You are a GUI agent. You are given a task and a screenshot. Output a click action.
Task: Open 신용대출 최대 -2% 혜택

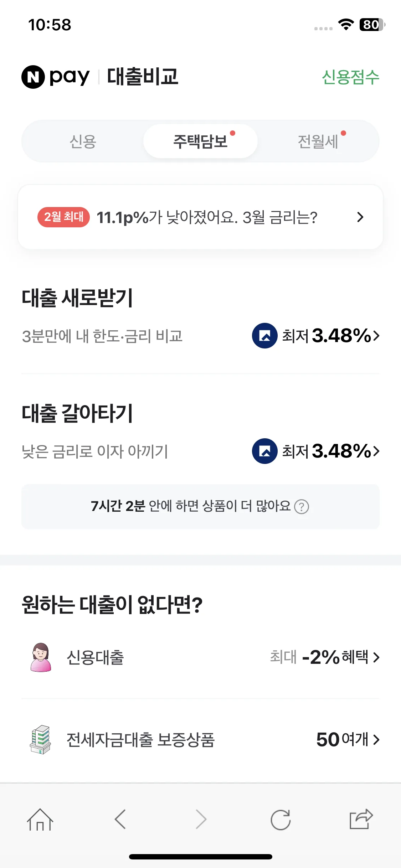point(200,657)
